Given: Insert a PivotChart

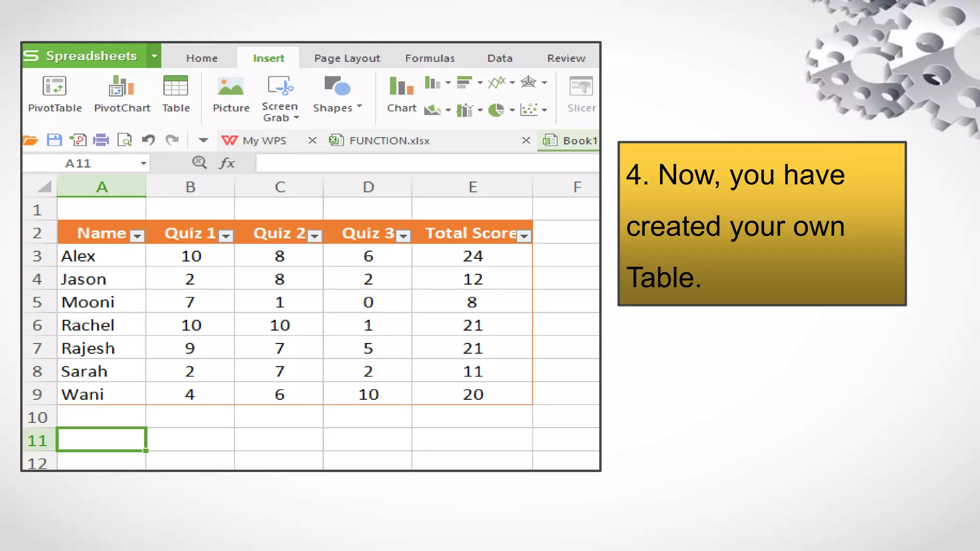Looking at the screenshot, I should tap(122, 94).
